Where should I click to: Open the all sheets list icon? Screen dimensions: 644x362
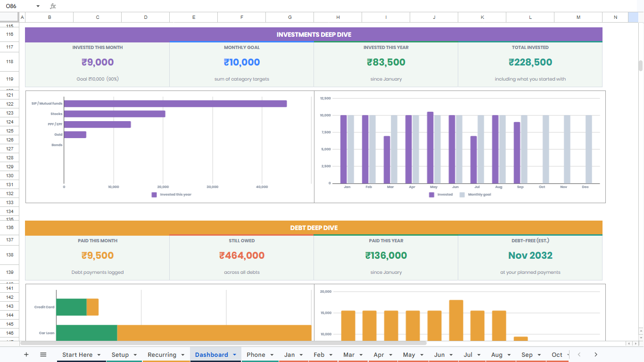(x=43, y=354)
